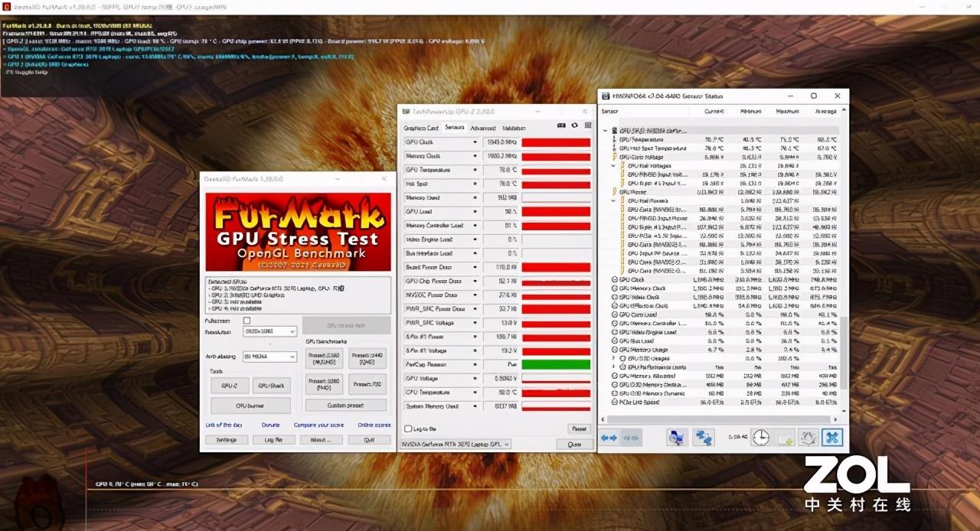The height and width of the screenshot is (531, 980).
Task: Enable the Log to file checkbox in GPU-Z
Action: [407, 429]
